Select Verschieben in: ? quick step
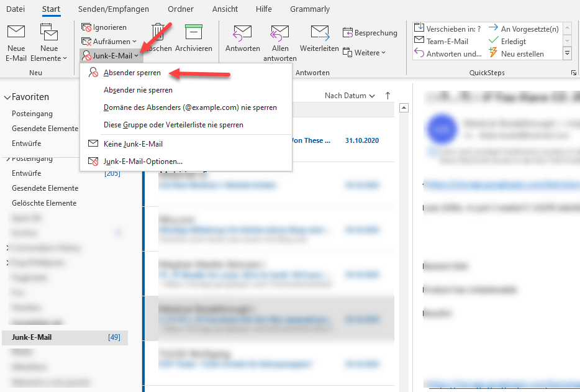580x392 pixels. tap(448, 29)
